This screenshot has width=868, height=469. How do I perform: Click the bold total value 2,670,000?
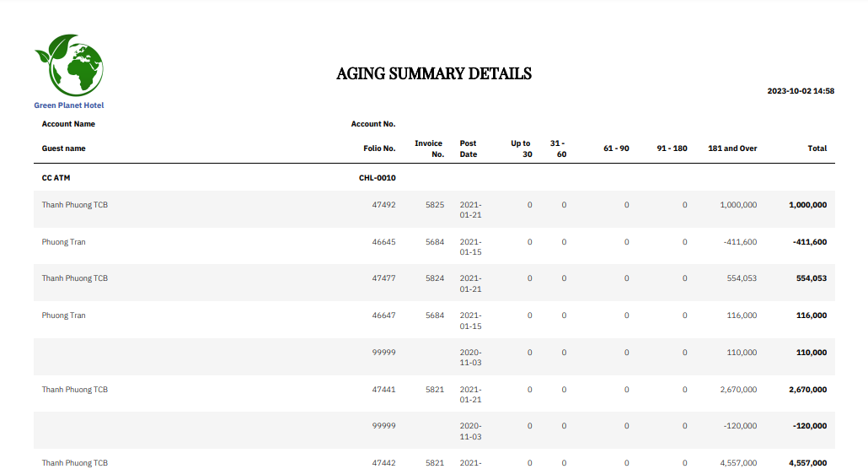pos(806,390)
